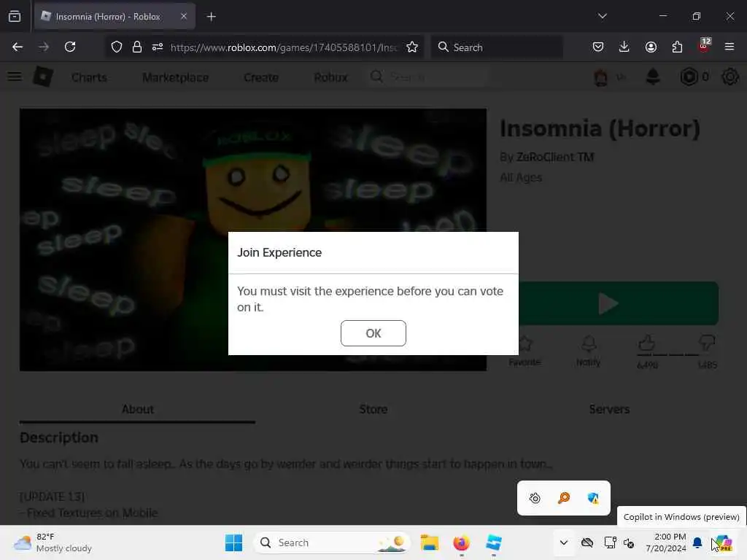Save page to Pocket
This screenshot has width=747, height=560.
(598, 47)
